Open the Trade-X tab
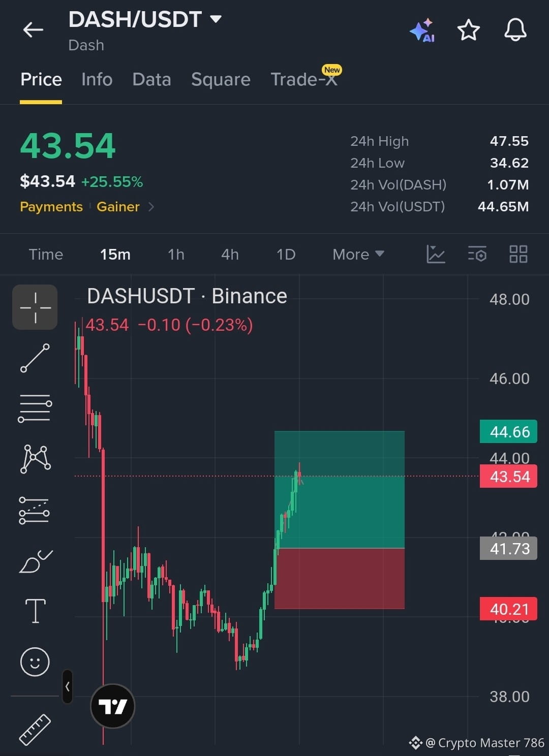This screenshot has width=549, height=756. coord(304,80)
